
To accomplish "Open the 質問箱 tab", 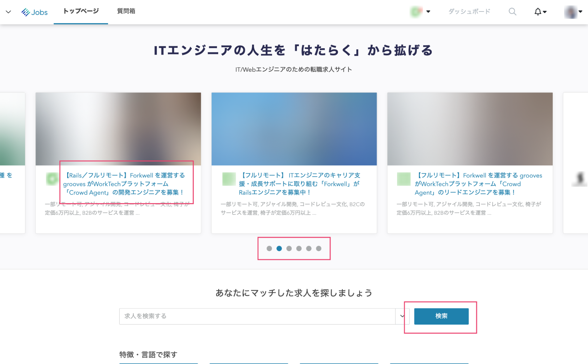I will coord(126,11).
